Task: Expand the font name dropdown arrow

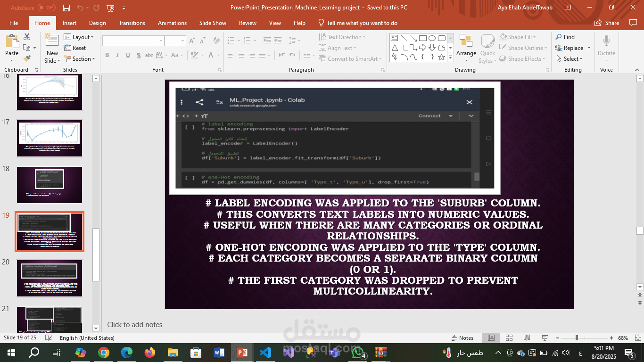Action: pyautogui.click(x=161, y=41)
